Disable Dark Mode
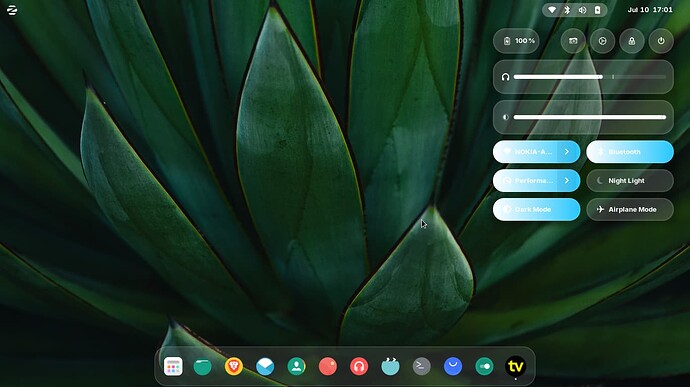Screen dimensions: 690x387 tap(536, 209)
